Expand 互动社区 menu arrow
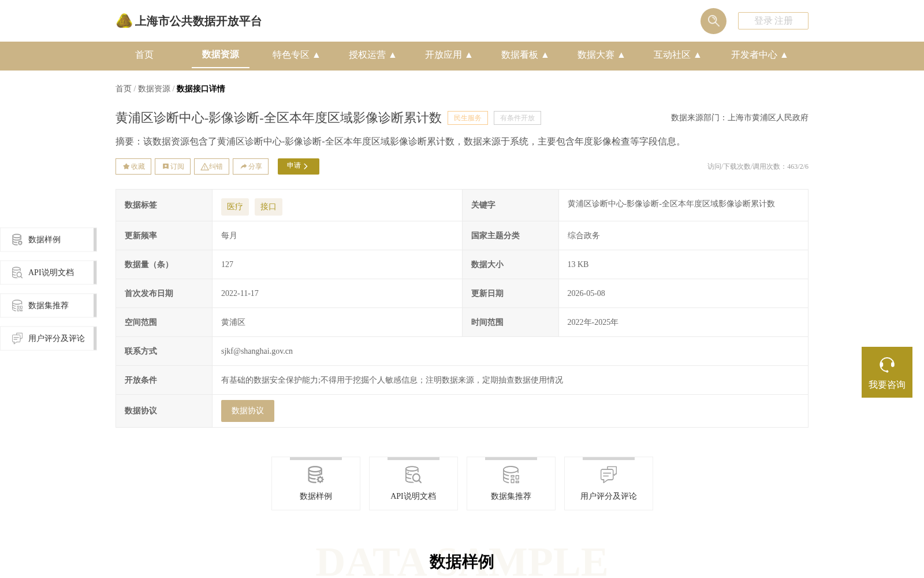Image resolution: width=924 pixels, height=578 pixels. point(698,55)
